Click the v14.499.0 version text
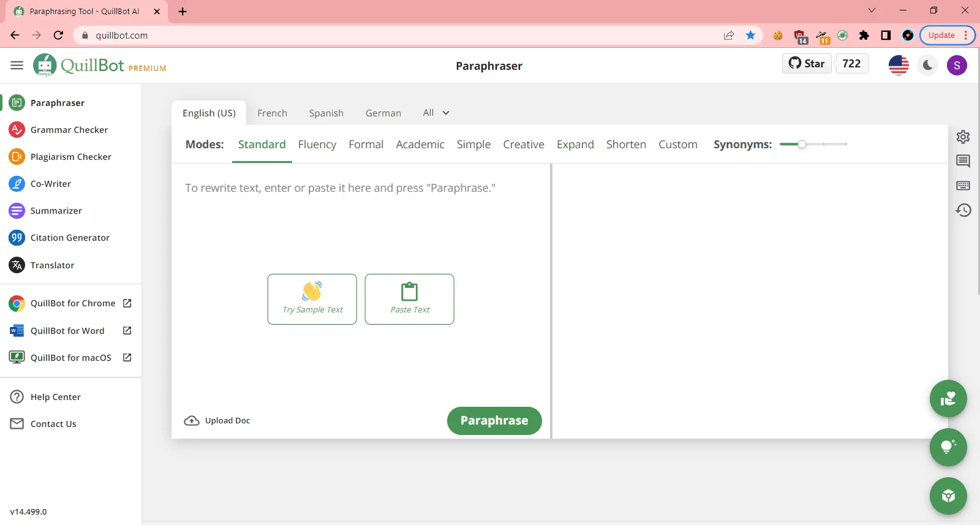 [28, 512]
